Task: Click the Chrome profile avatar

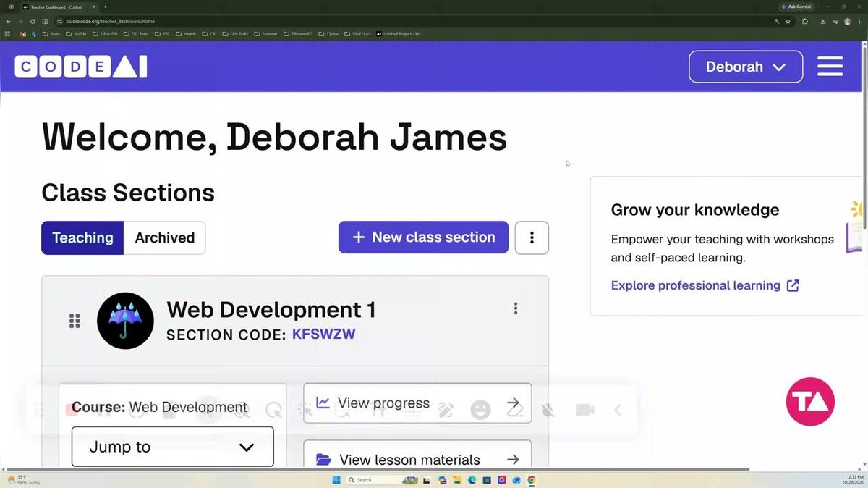Action: point(847,22)
